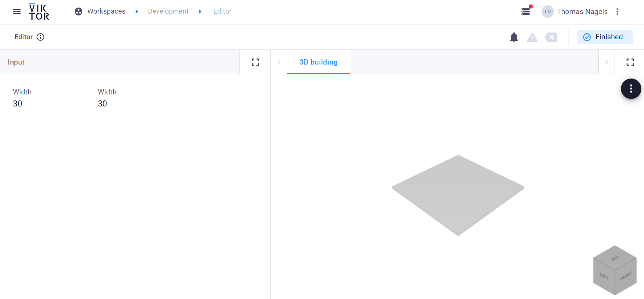Screen dimensions: 644x299
Task: Click the Finished status button
Action: (605, 37)
